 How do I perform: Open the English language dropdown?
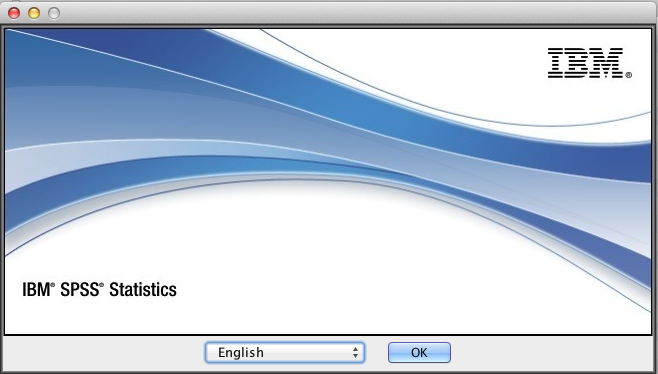285,353
